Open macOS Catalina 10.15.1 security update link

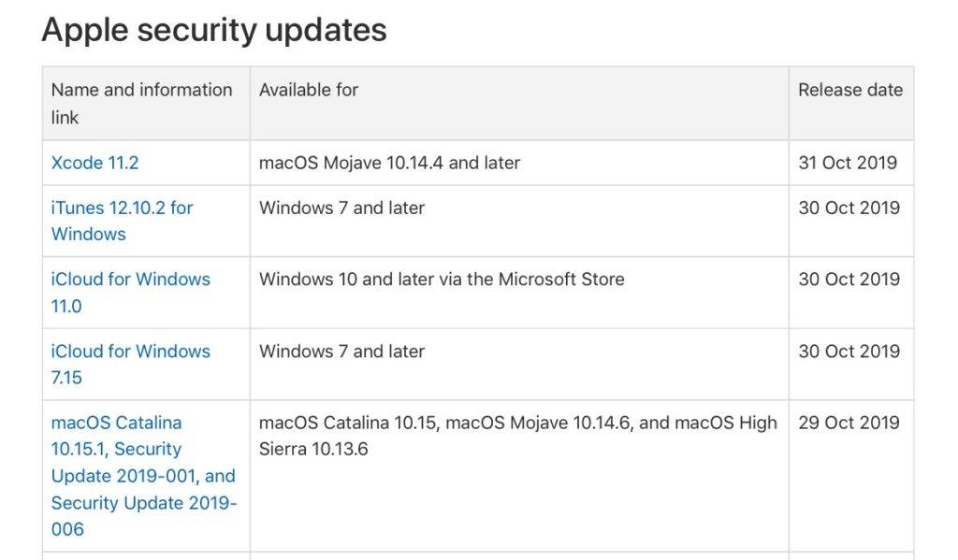(x=143, y=476)
